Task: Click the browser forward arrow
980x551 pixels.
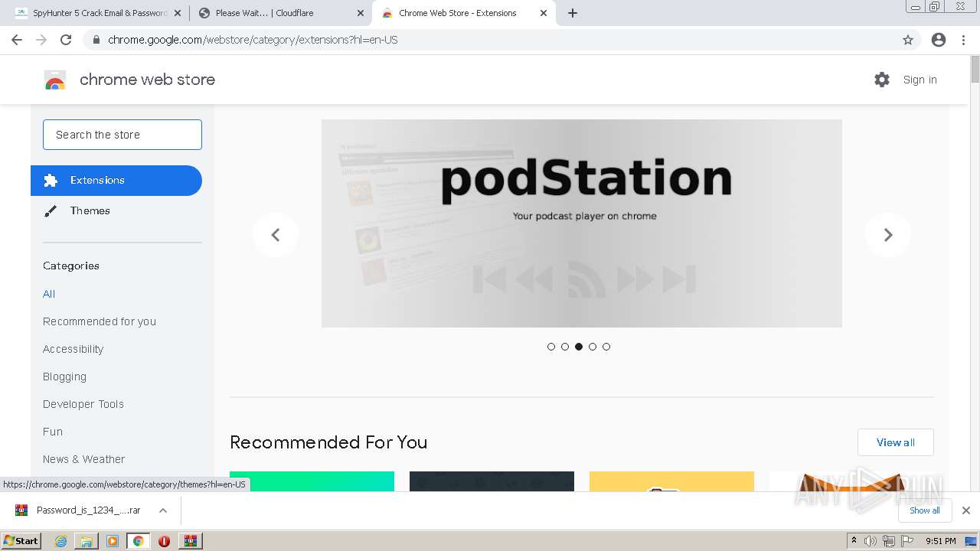Action: click(41, 40)
